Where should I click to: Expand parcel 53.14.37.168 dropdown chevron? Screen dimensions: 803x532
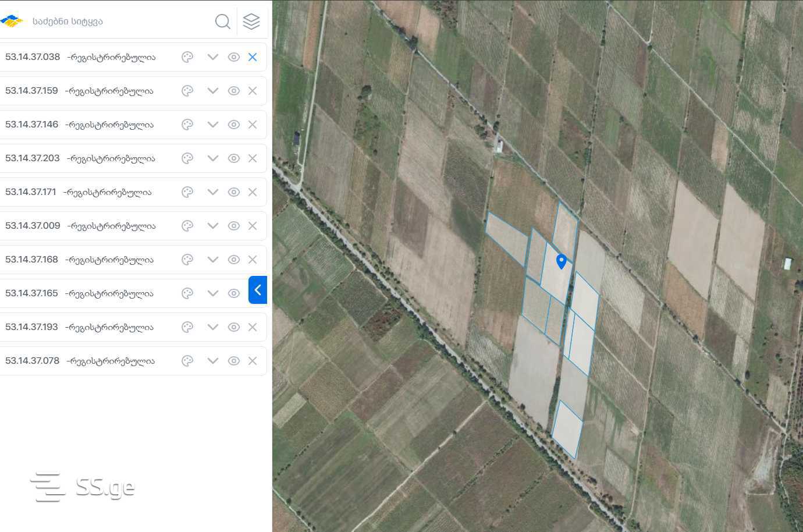tap(213, 260)
